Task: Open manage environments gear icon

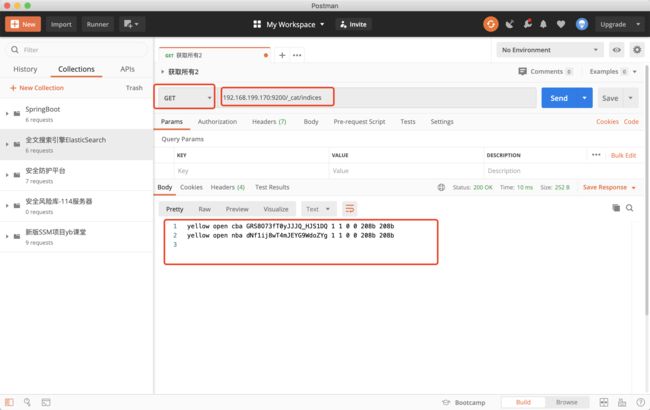Action: [637, 50]
